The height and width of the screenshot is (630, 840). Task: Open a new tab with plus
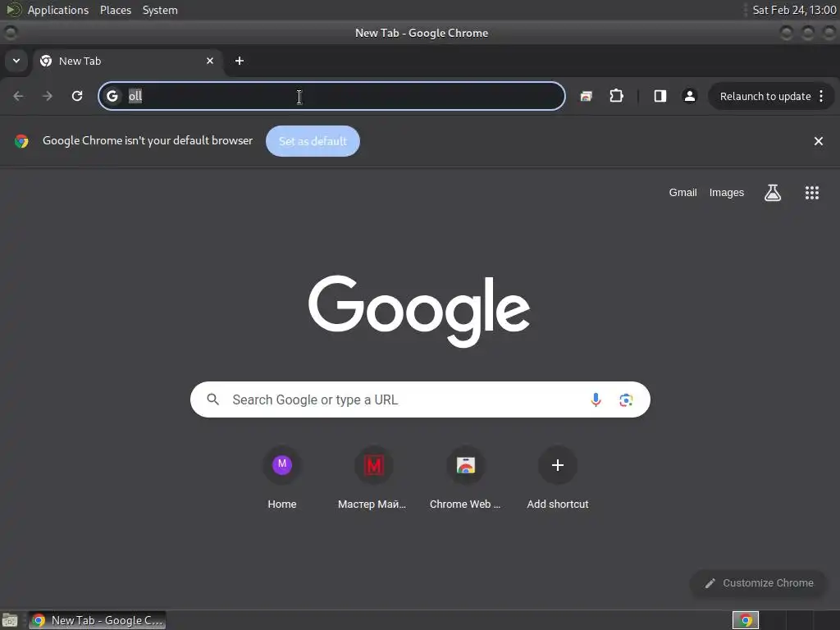(x=240, y=61)
